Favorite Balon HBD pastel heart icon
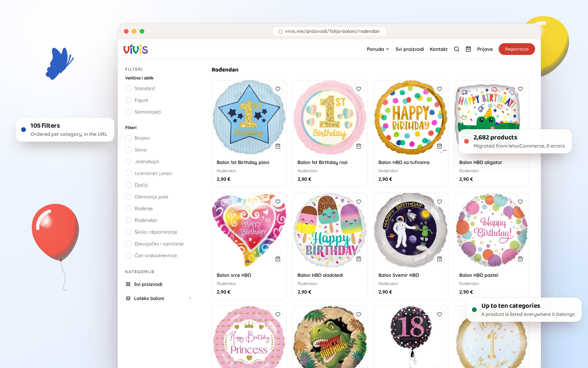This screenshot has height=368, width=588. pos(520,202)
